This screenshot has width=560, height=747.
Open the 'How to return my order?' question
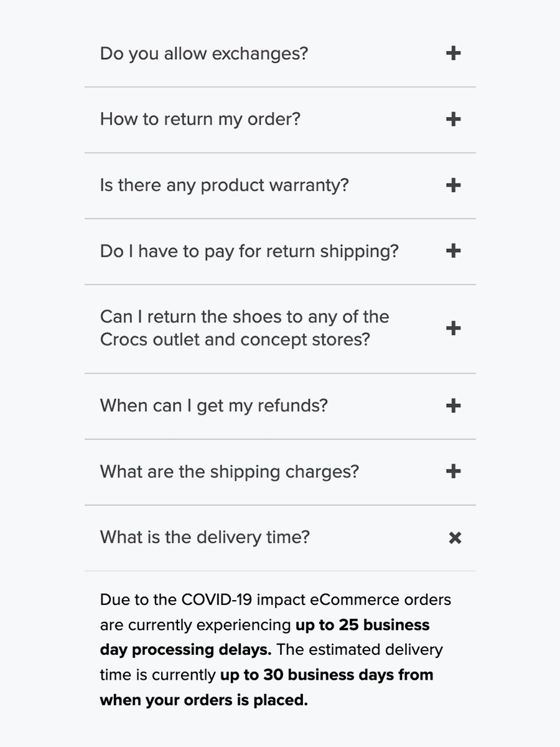(x=200, y=119)
